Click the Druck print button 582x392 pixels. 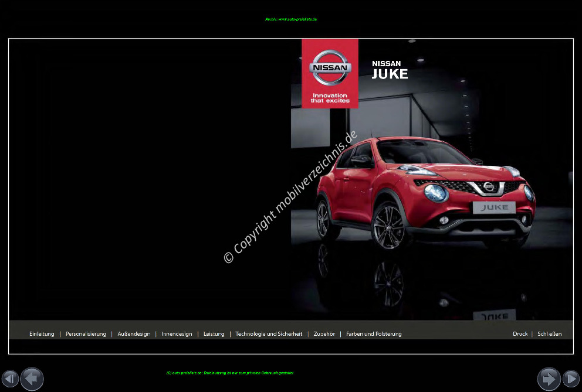(520, 334)
